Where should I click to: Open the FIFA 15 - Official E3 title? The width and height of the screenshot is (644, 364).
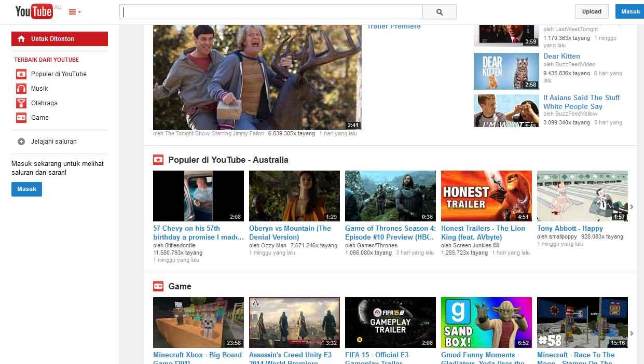[x=377, y=358]
